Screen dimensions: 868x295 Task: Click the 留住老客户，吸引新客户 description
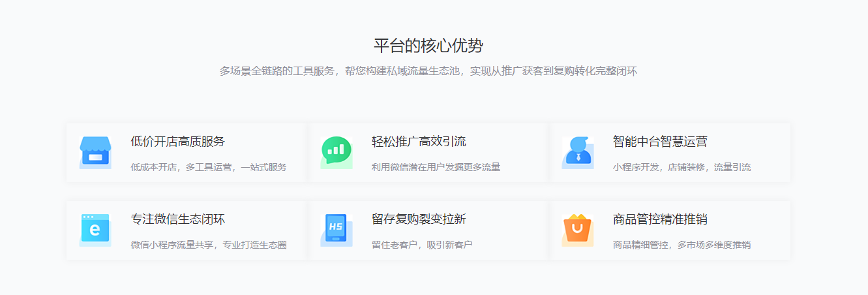coord(422,245)
